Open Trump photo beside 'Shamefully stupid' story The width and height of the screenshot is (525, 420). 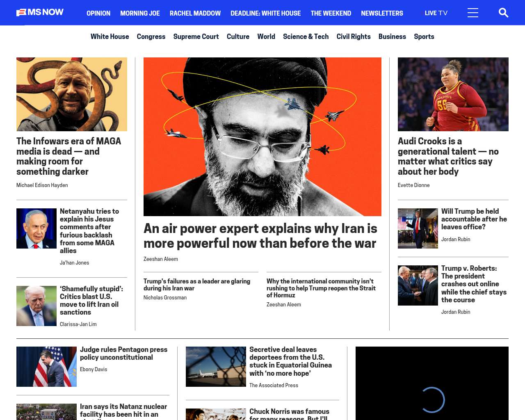37,306
